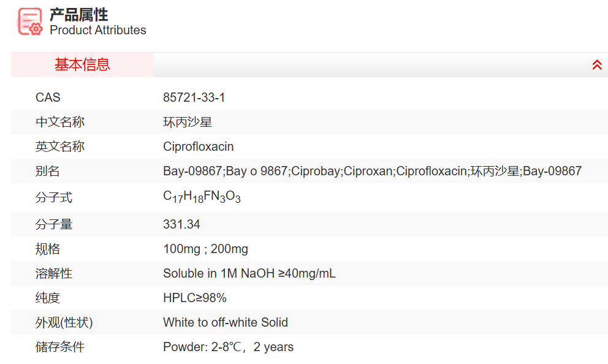Click the alias list starting with Bay-09867
The width and height of the screenshot is (608, 364).
coord(372,171)
